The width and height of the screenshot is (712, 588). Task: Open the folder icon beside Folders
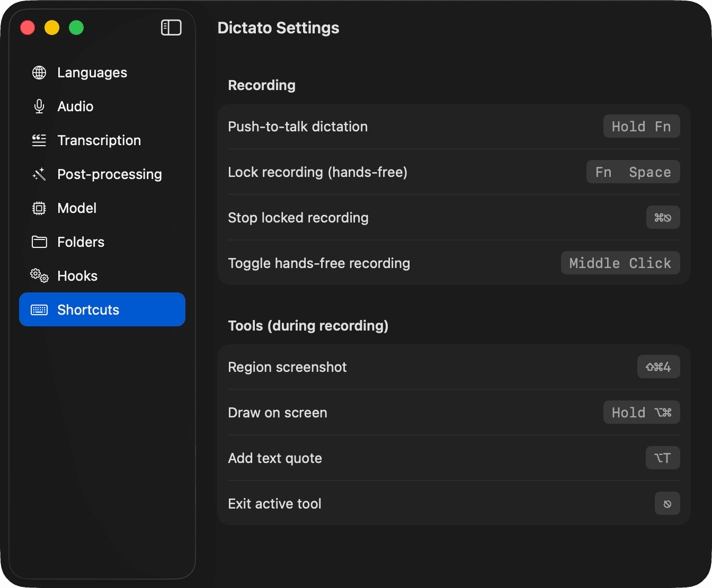point(39,242)
